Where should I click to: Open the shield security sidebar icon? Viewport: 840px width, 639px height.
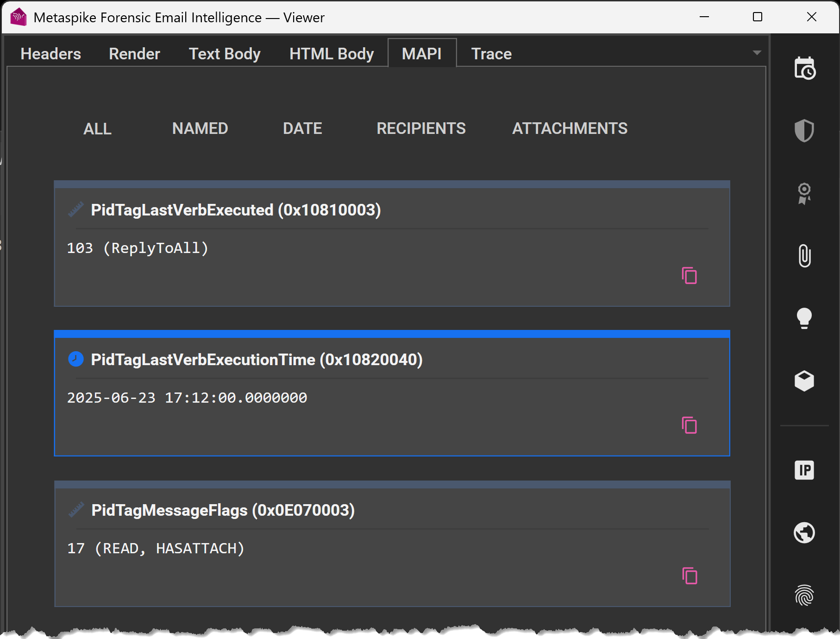click(804, 131)
